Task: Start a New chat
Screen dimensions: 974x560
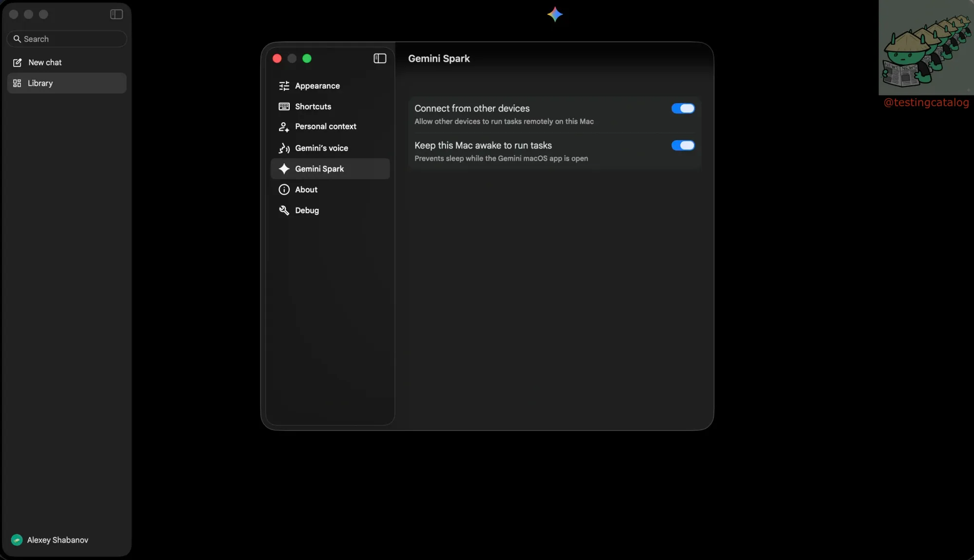Action: [x=67, y=62]
